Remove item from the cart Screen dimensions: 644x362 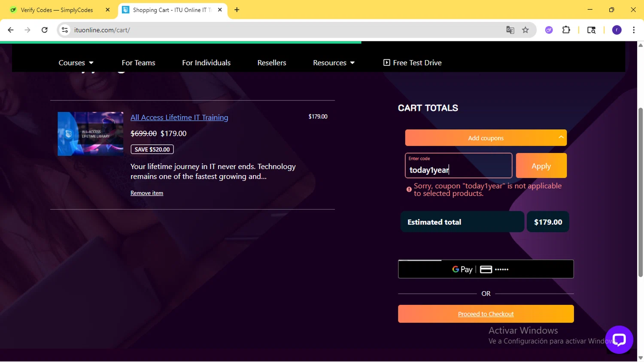[147, 193]
